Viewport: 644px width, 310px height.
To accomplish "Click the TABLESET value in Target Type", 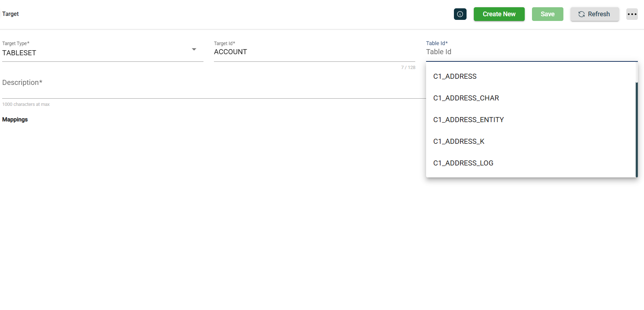I will 20,53.
